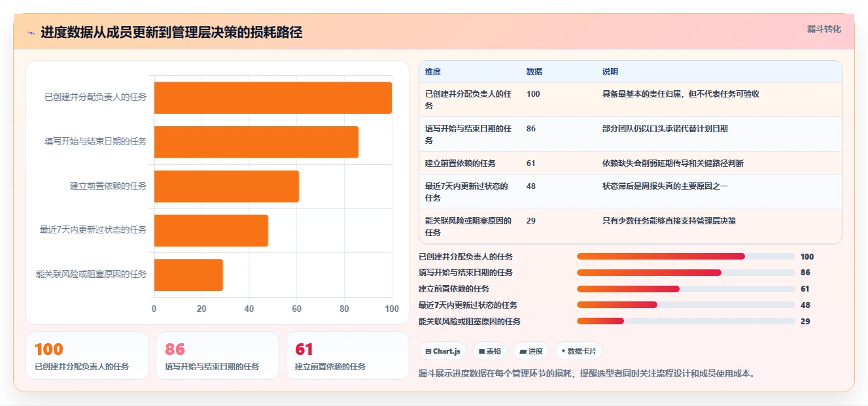
Task: Click table cell 填写开始与结束日期的任务 in 维度 column
Action: [x=469, y=134]
